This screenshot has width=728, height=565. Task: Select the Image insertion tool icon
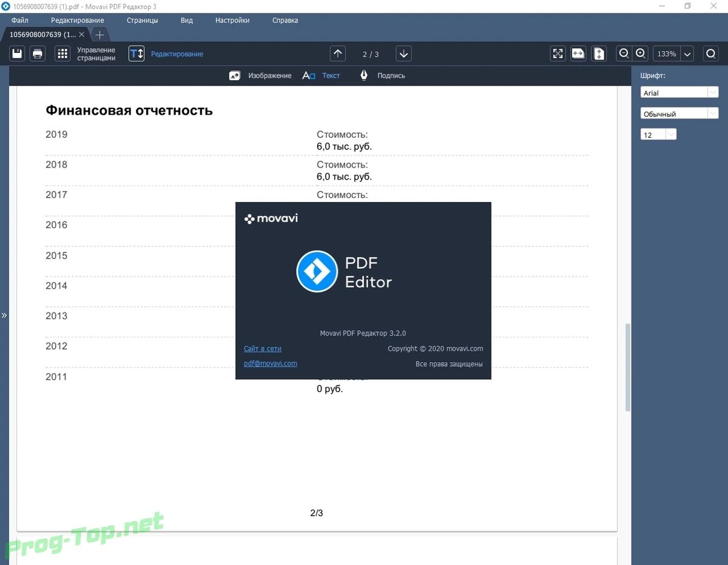(x=235, y=76)
